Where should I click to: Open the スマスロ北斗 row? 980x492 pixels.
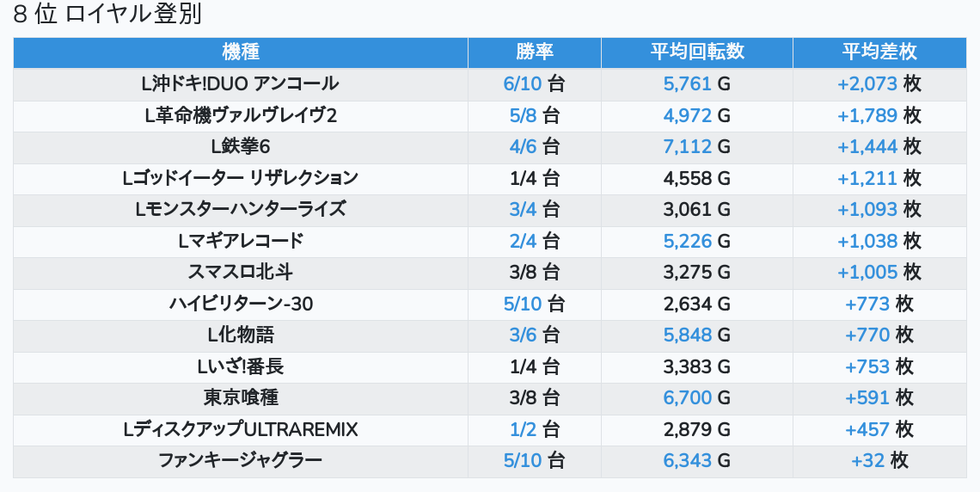coord(240,272)
